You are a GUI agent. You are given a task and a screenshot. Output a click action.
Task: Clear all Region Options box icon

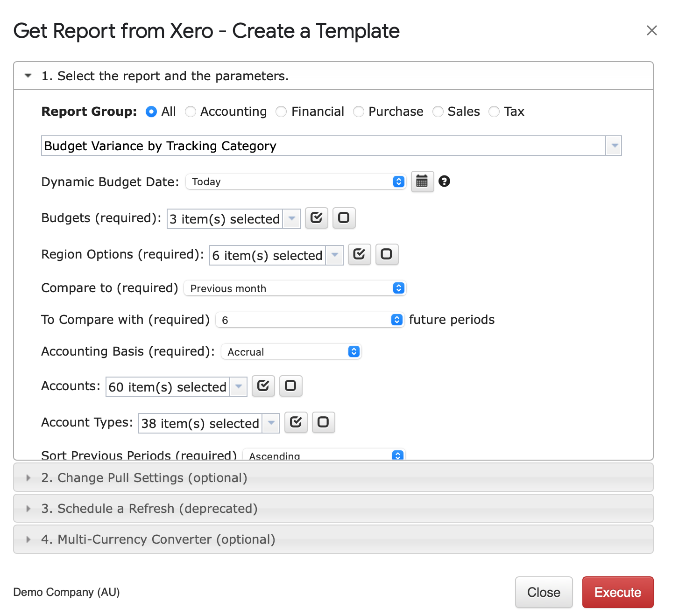pos(387,254)
